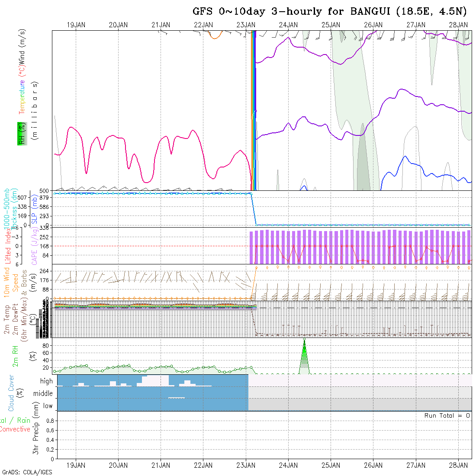The image size is (476, 476).
Task: Click the green 2m RH spike peak
Action: [x=305, y=341]
